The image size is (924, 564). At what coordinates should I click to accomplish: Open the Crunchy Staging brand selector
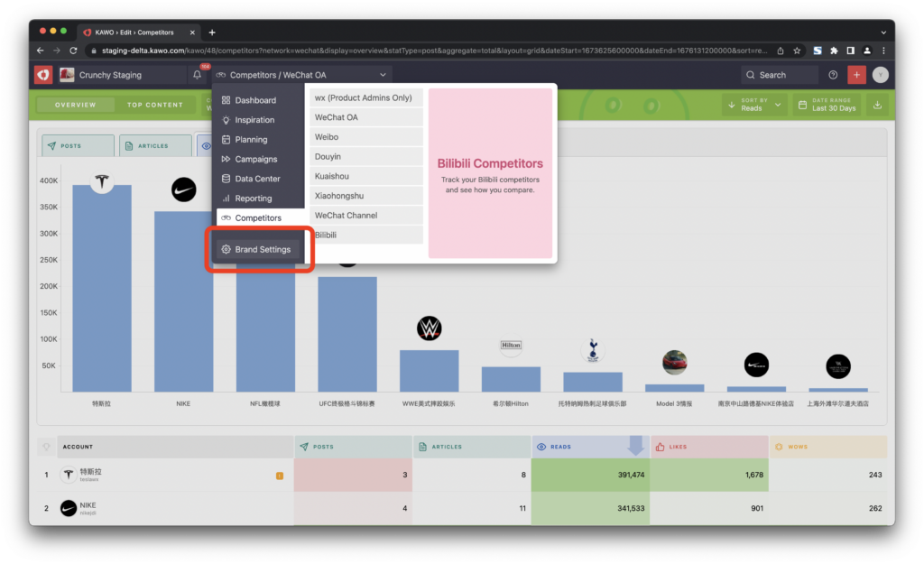pyautogui.click(x=122, y=75)
